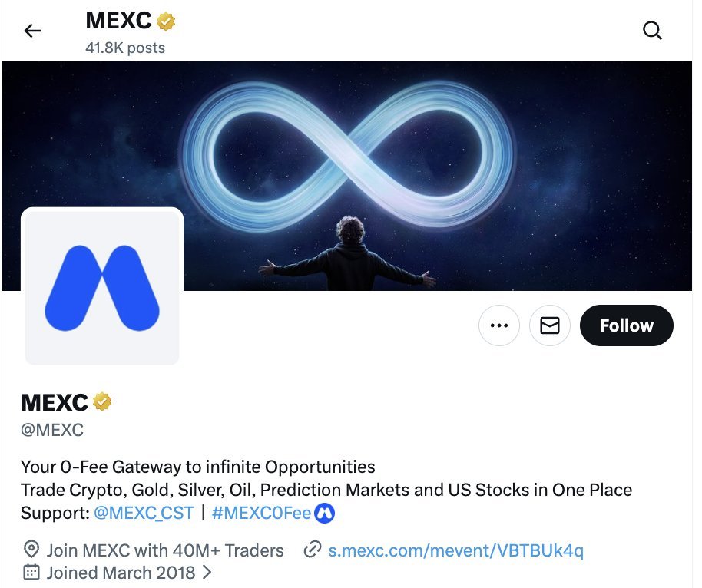702x588 pixels.
Task: Click the gold verified badge in header
Action: (166, 21)
